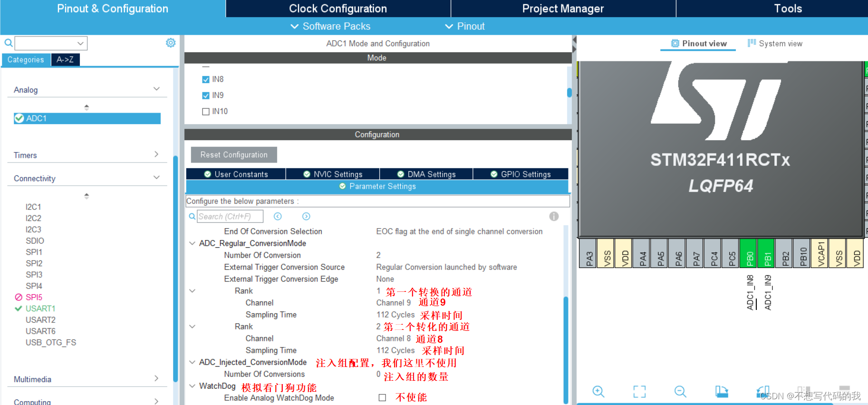This screenshot has width=868, height=405.
Task: Collapse ADC_Injected_ConversionMode group
Action: pos(192,362)
